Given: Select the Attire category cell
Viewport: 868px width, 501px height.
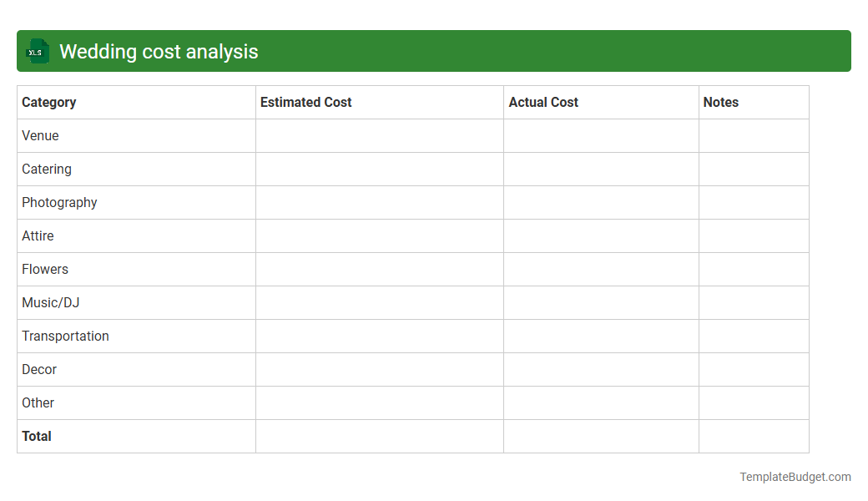Looking at the screenshot, I should pyautogui.click(x=38, y=235).
